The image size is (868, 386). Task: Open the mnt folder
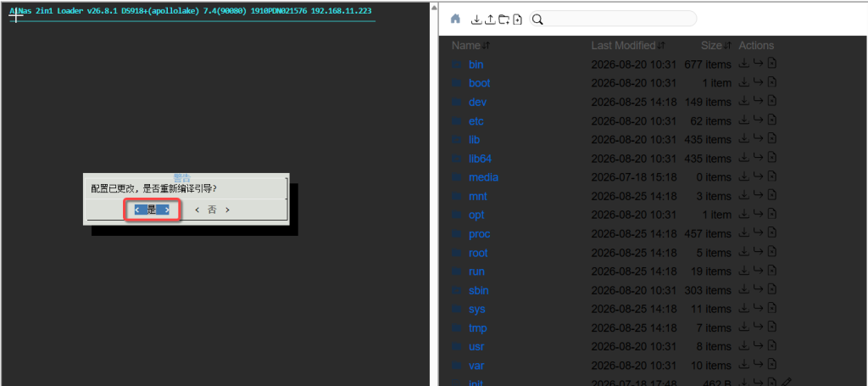pyautogui.click(x=478, y=196)
